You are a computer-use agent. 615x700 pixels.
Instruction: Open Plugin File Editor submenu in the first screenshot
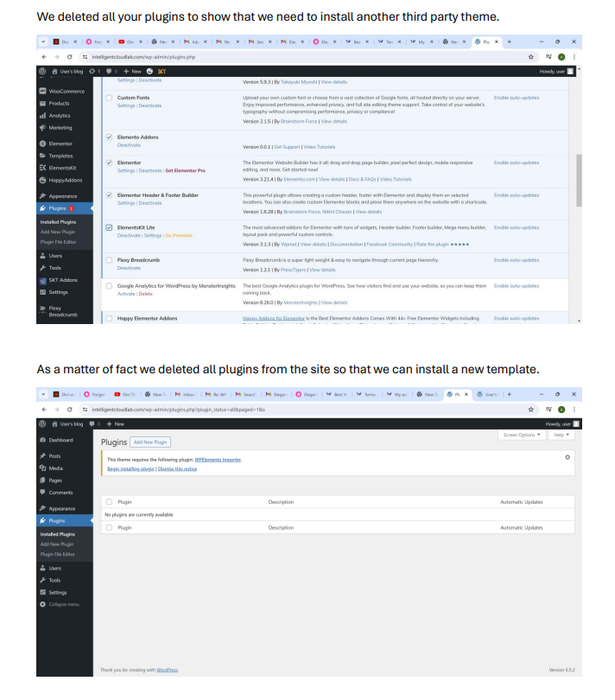[x=58, y=242]
